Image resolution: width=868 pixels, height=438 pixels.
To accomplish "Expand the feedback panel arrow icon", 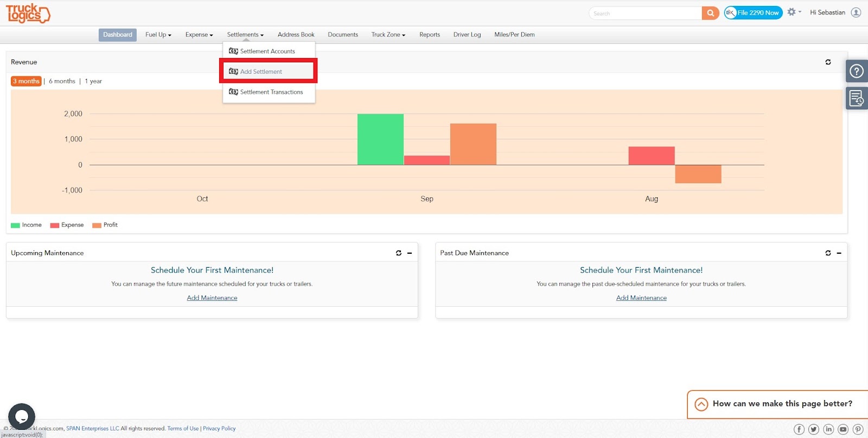I will click(x=701, y=404).
